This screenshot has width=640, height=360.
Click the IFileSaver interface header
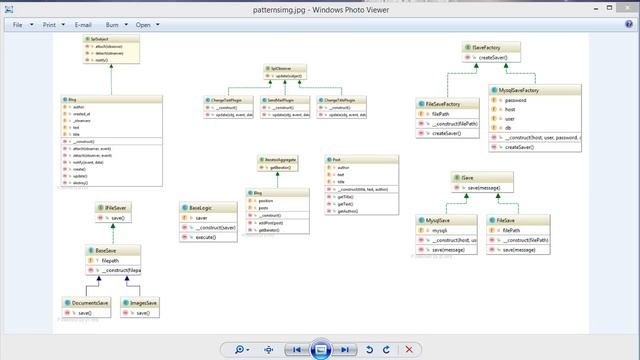pyautogui.click(x=113, y=208)
